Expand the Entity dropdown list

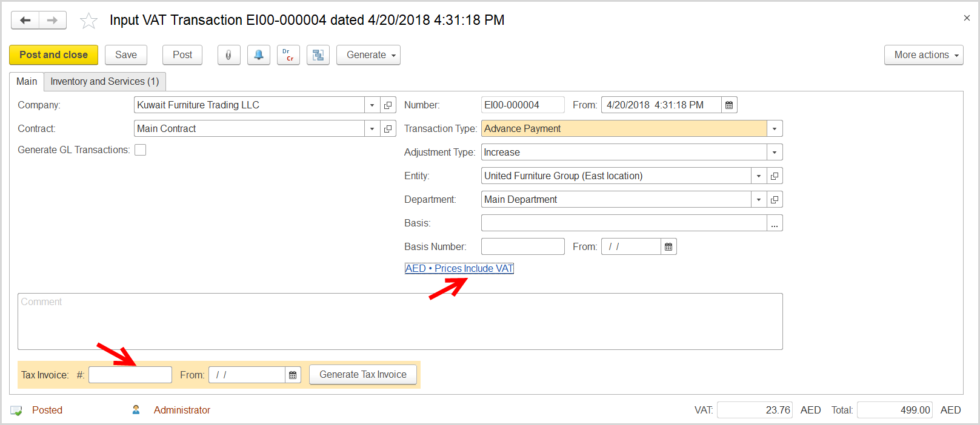[x=759, y=176]
